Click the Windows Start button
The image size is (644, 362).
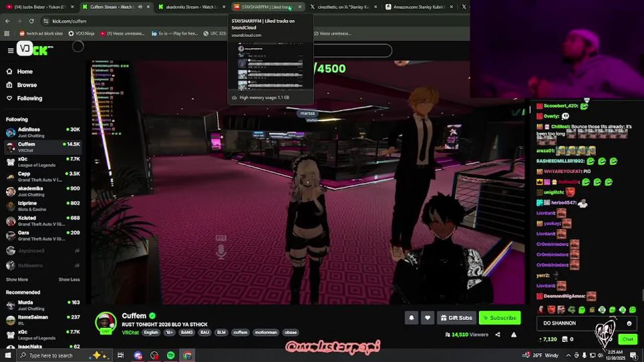8,355
